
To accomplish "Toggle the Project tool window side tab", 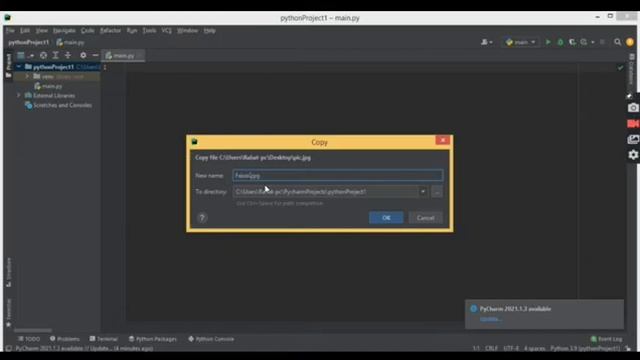I will click(x=9, y=65).
